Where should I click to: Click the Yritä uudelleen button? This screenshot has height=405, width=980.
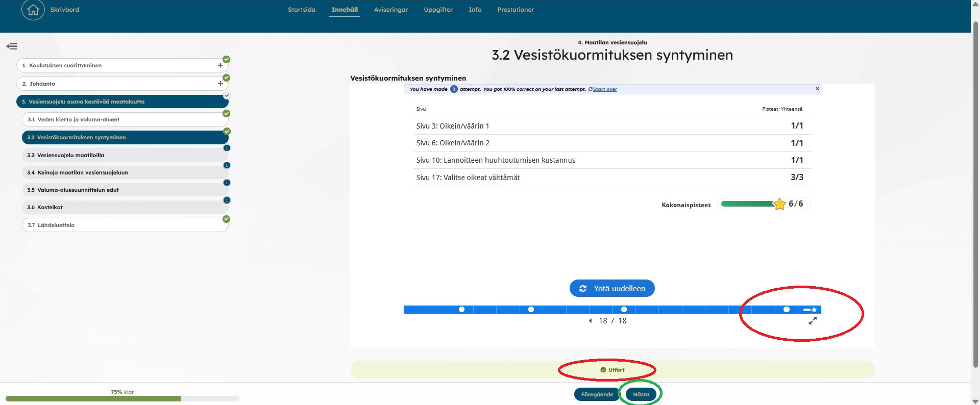coord(612,288)
